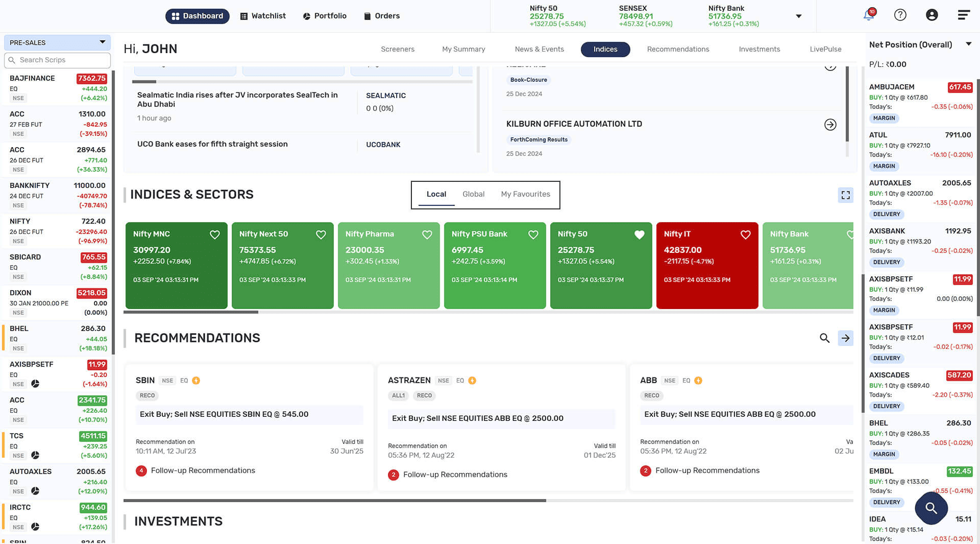
Task: Switch to Screeners tab
Action: tap(398, 49)
